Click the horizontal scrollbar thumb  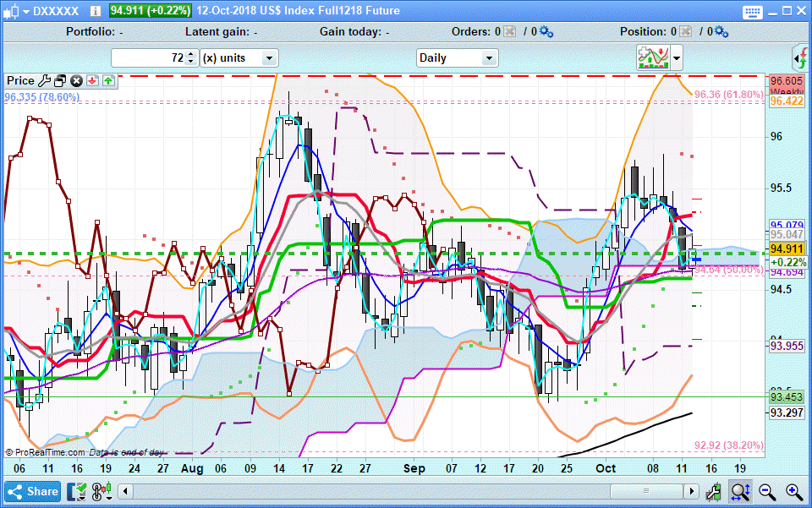tap(646, 491)
